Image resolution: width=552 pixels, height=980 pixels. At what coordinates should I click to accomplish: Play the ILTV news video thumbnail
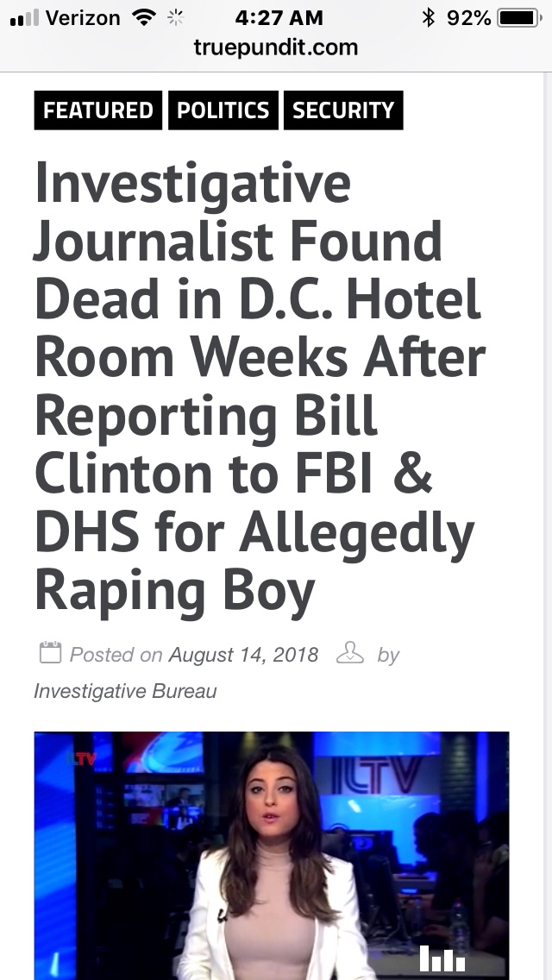[x=271, y=856]
